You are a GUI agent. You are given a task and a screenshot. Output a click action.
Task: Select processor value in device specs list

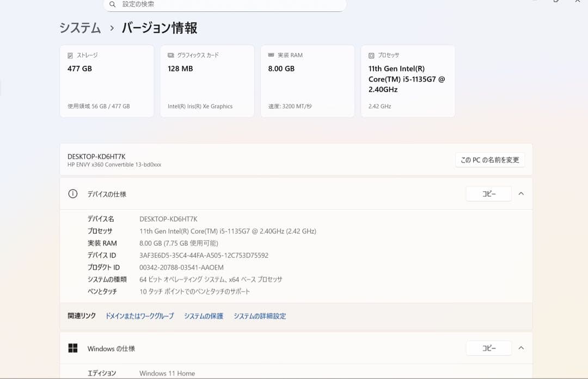(x=228, y=231)
